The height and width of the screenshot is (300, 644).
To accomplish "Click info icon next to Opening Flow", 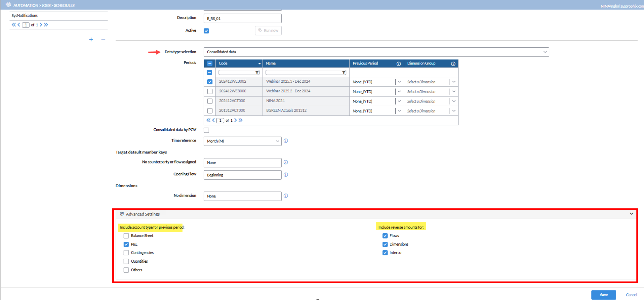I will pos(286,175).
